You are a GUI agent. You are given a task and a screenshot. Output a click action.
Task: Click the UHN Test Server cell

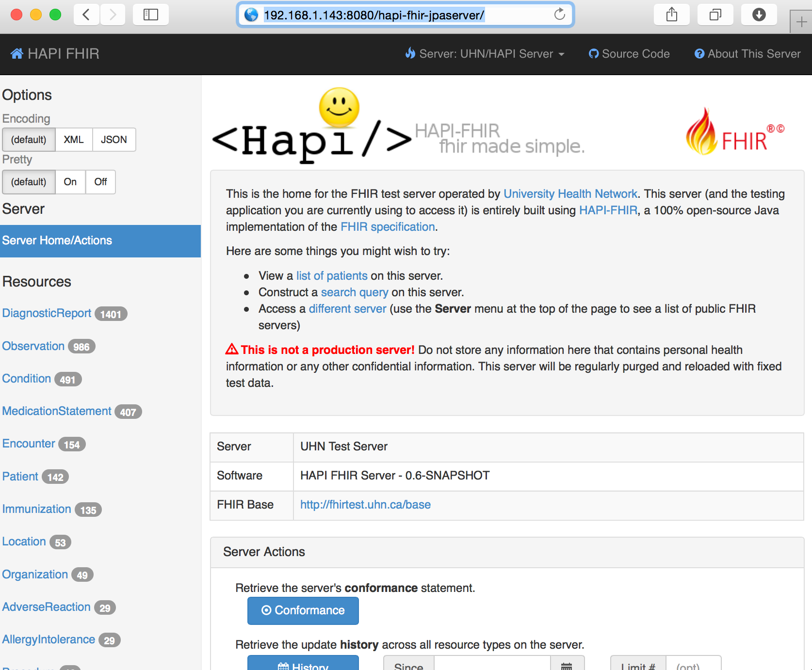pos(549,447)
